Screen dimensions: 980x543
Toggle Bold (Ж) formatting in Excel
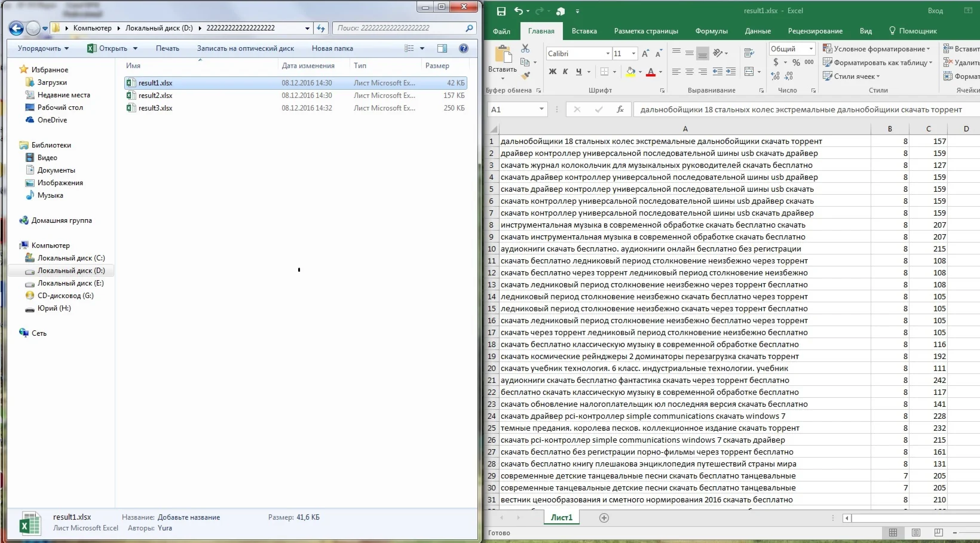coord(553,72)
